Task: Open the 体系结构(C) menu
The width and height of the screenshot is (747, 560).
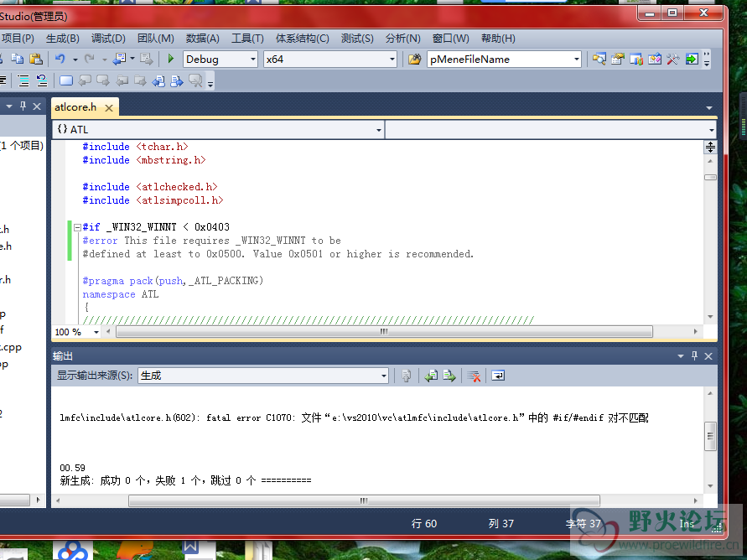Action: pyautogui.click(x=302, y=38)
